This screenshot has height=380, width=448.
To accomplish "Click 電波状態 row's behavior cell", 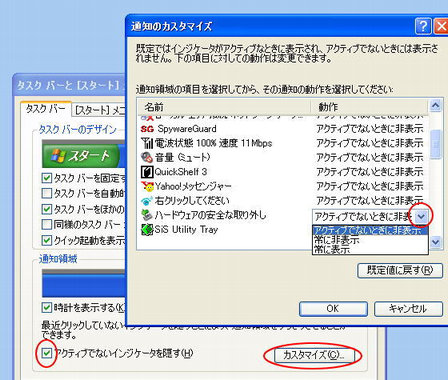I will 370,143.
